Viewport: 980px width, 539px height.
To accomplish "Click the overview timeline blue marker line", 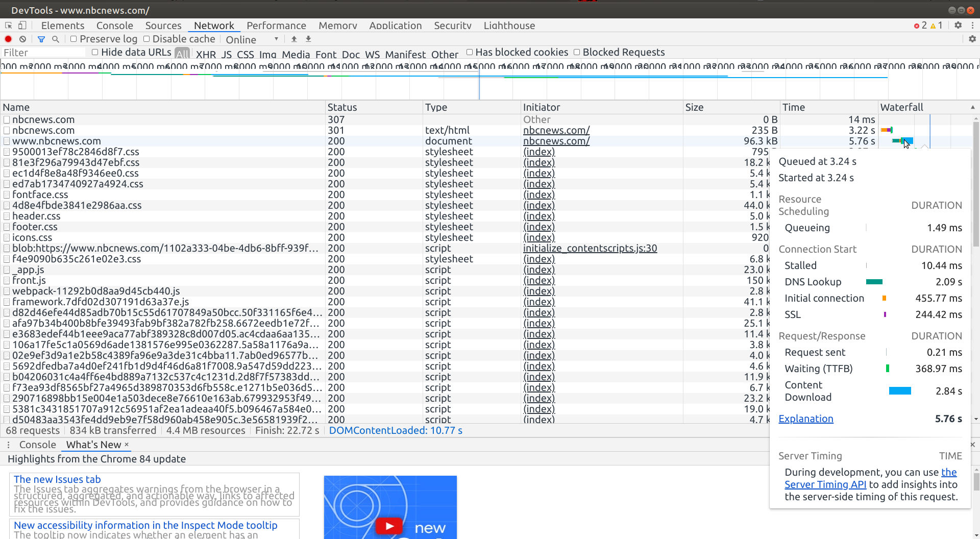I will 479,84.
